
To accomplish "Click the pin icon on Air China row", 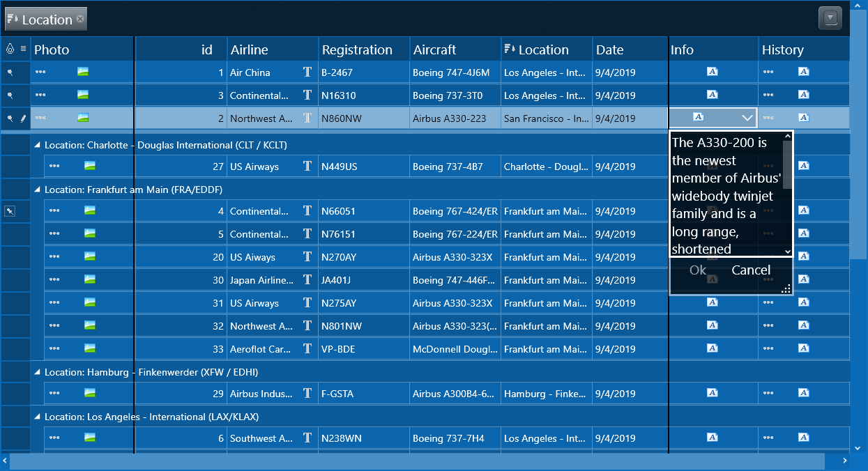I will click(10, 72).
